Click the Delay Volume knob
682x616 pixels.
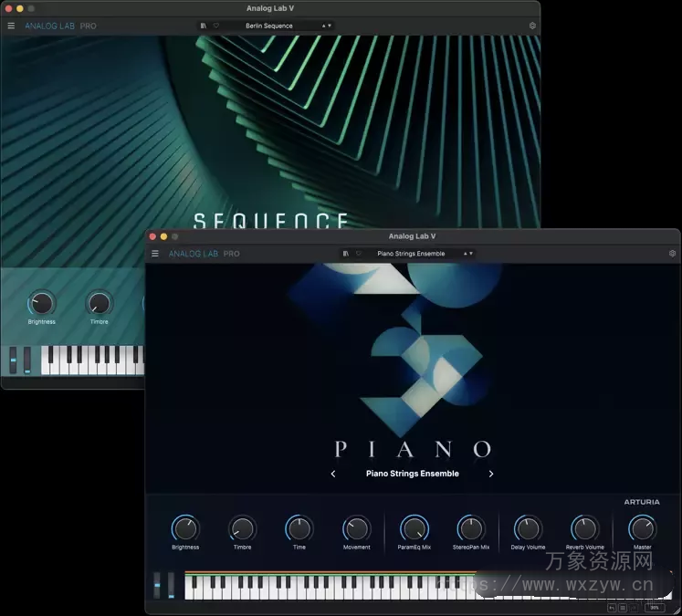[x=528, y=528]
